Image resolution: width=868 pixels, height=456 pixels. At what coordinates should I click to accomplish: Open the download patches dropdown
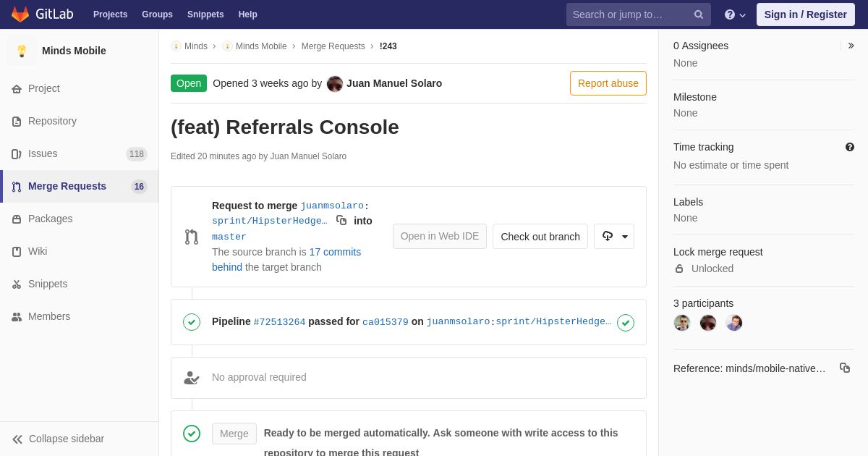tap(614, 236)
